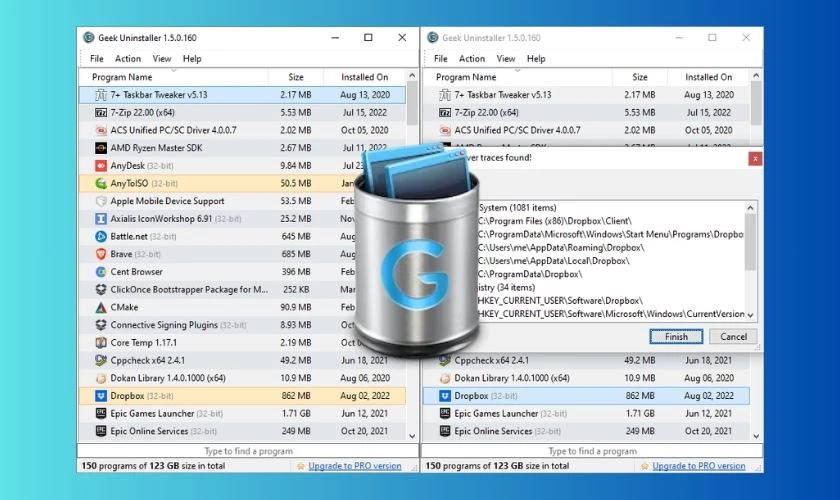Click scroll-up arrow of traces list
This screenshot has height=500, width=840.
(751, 208)
